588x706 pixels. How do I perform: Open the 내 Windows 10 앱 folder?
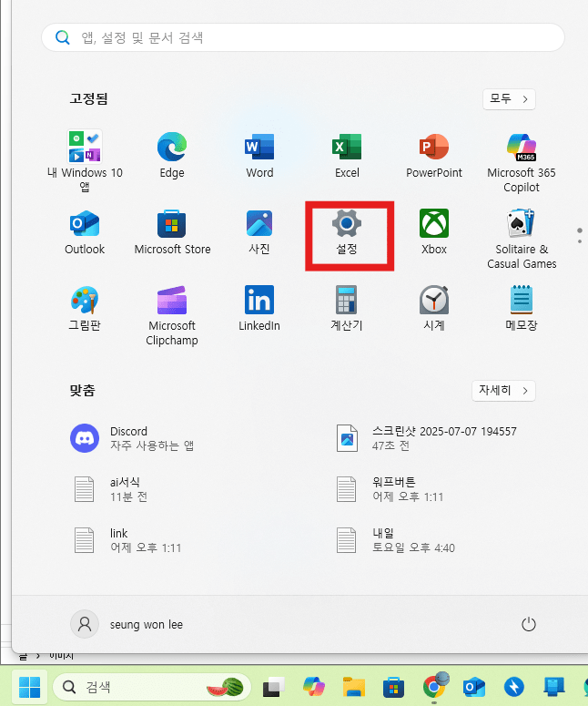(85, 160)
